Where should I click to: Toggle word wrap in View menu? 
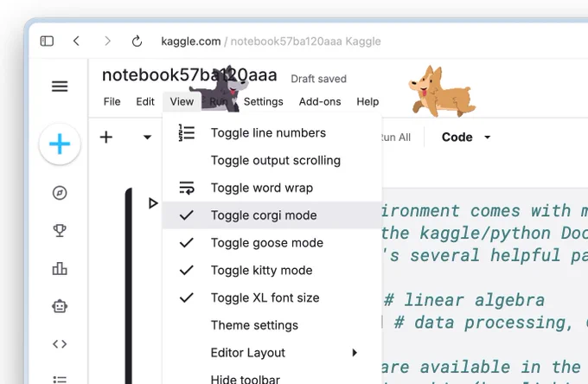(272, 188)
